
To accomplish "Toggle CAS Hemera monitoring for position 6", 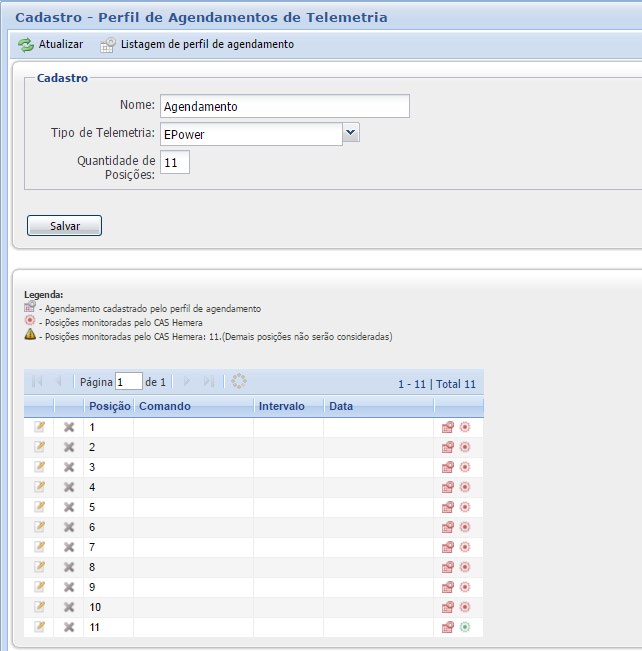I will [x=465, y=527].
